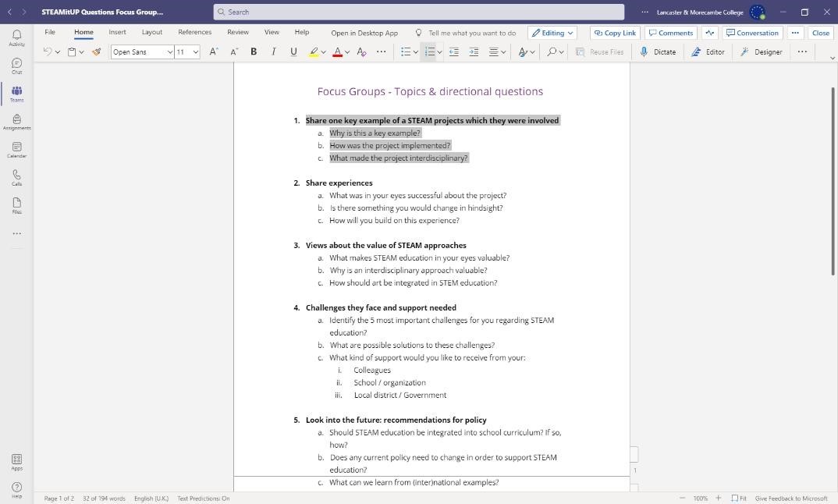Toggle bold formatting

(254, 52)
